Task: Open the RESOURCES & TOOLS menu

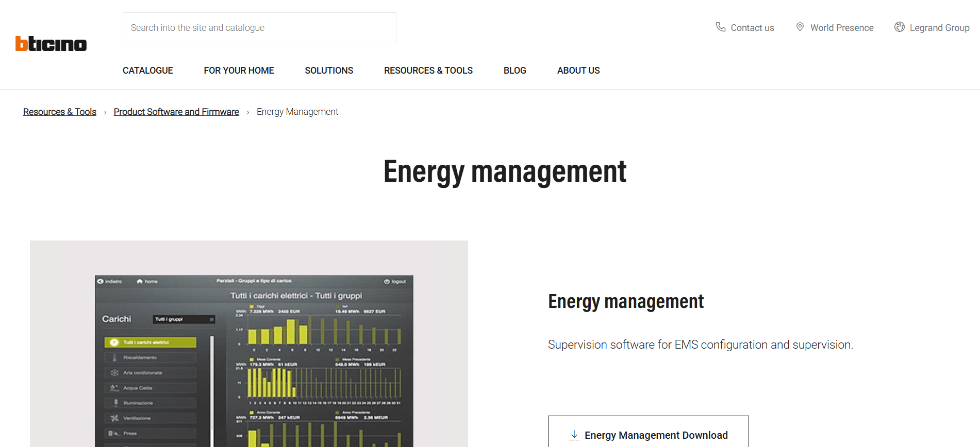Action: [x=428, y=71]
